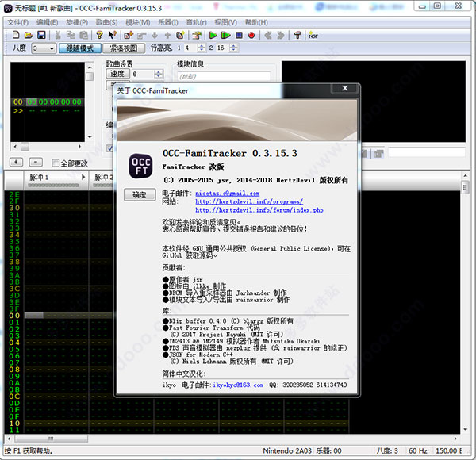Open the 乐器(I) menu
Image resolution: width=476 pixels, height=460 pixels.
(168, 22)
